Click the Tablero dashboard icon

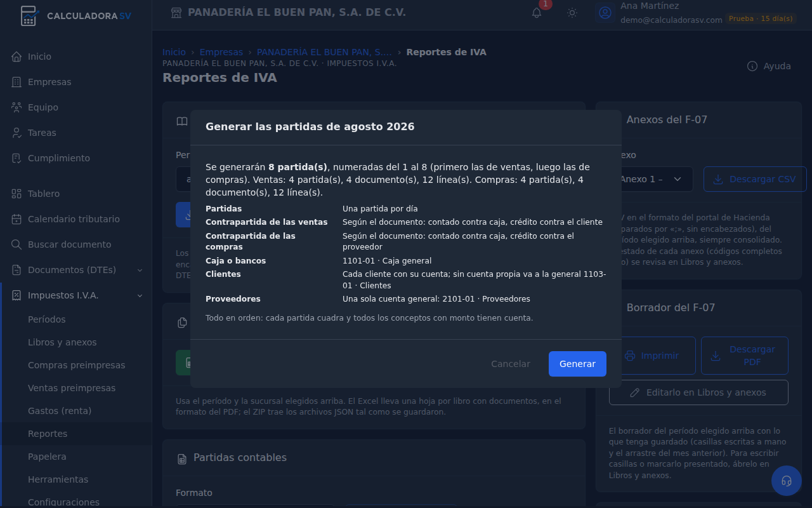16,194
